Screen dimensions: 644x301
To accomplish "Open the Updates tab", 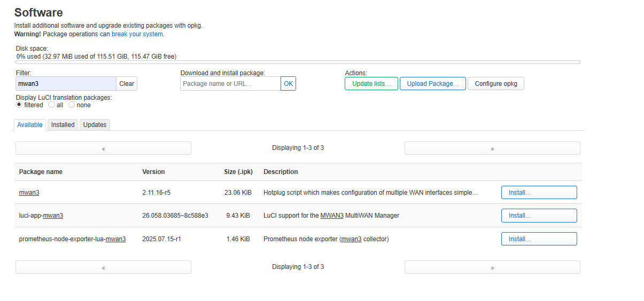I will [x=95, y=125].
